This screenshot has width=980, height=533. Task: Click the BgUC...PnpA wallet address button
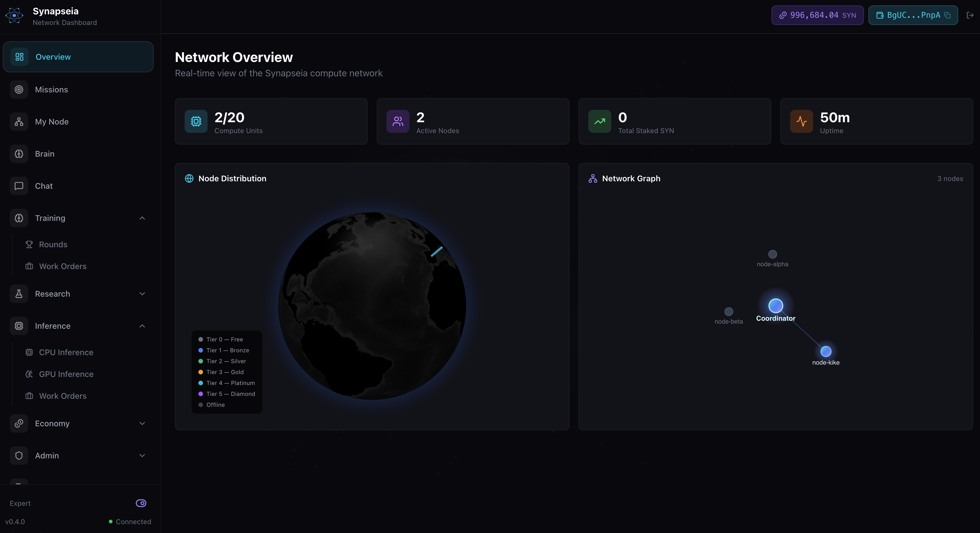(x=913, y=15)
